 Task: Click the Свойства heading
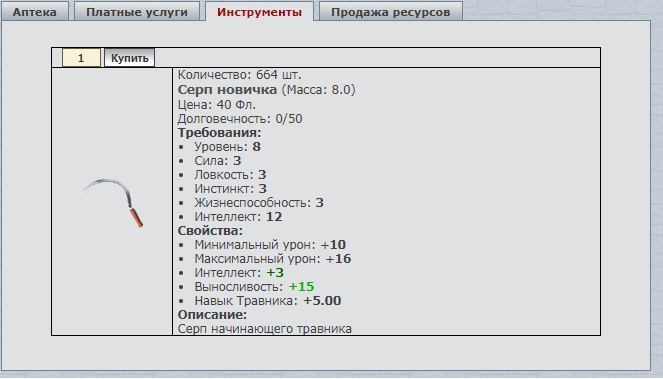210,231
